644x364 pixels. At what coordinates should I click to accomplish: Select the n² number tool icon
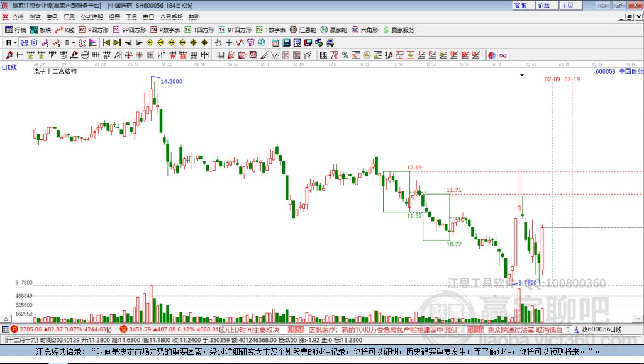click(x=107, y=55)
